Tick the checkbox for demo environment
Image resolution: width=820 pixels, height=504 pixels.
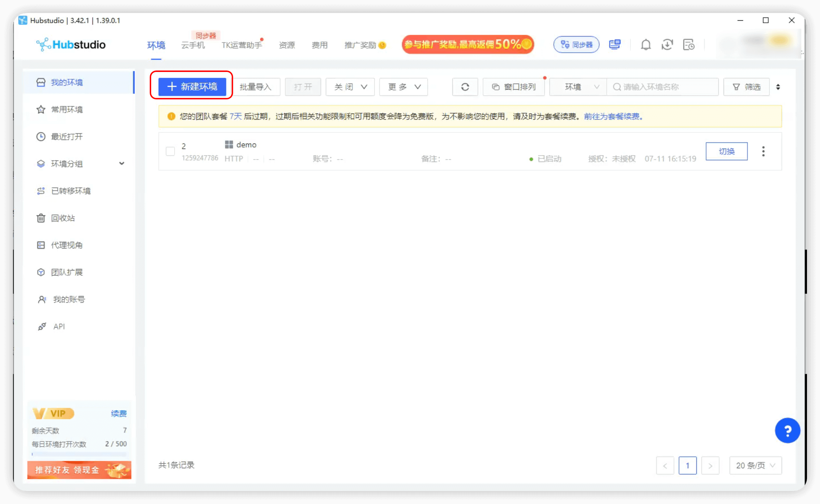point(170,151)
